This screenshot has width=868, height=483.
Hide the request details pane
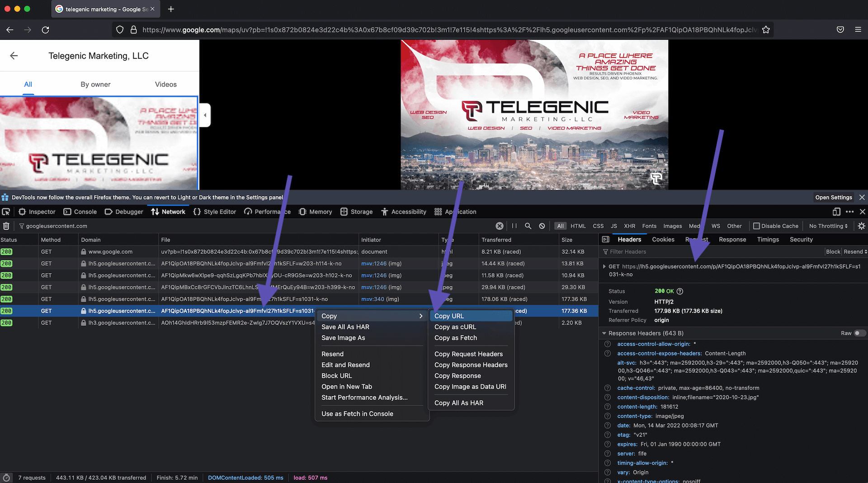pos(606,240)
